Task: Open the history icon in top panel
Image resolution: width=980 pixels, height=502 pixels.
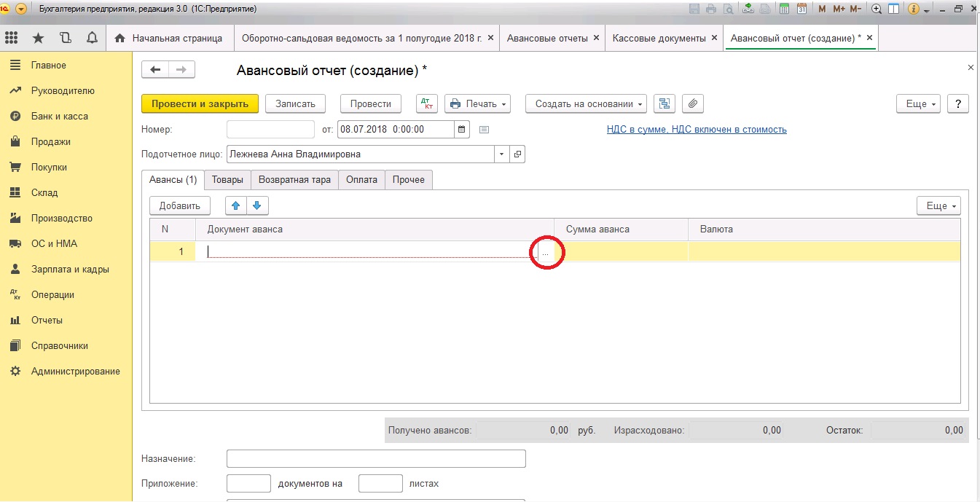Action: click(65, 38)
